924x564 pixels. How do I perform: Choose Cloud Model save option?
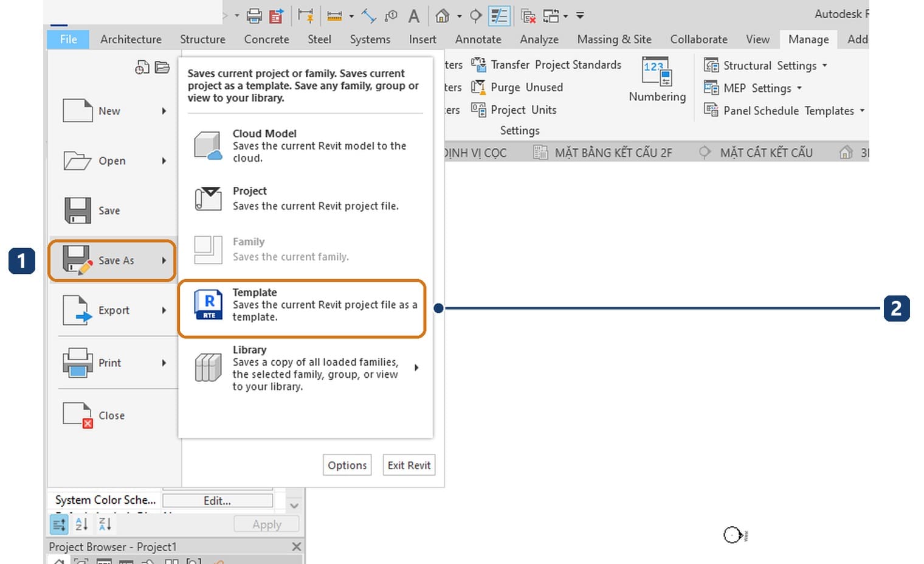pos(306,145)
